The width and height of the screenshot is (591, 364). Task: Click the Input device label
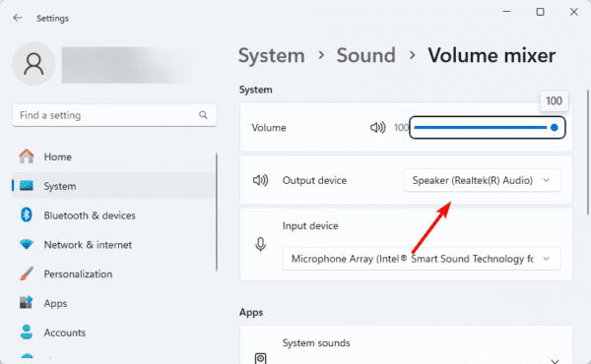click(310, 226)
